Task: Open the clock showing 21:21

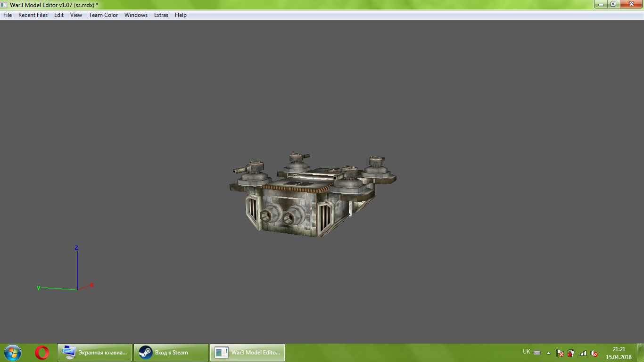Action: [x=619, y=353]
